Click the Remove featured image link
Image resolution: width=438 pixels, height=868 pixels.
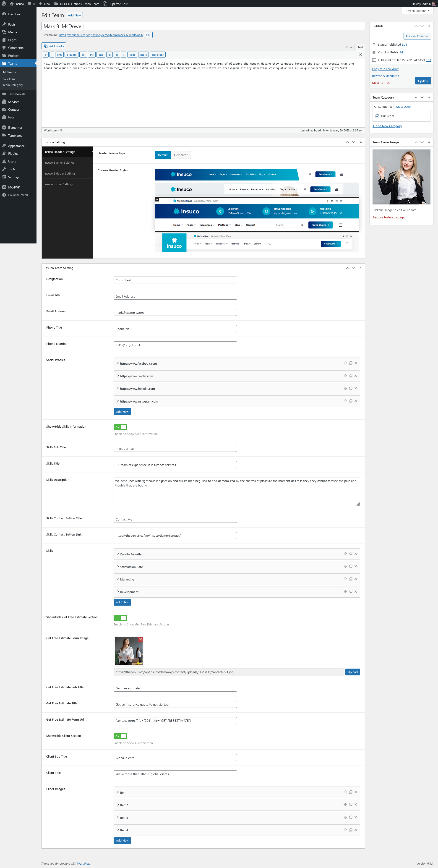click(388, 217)
